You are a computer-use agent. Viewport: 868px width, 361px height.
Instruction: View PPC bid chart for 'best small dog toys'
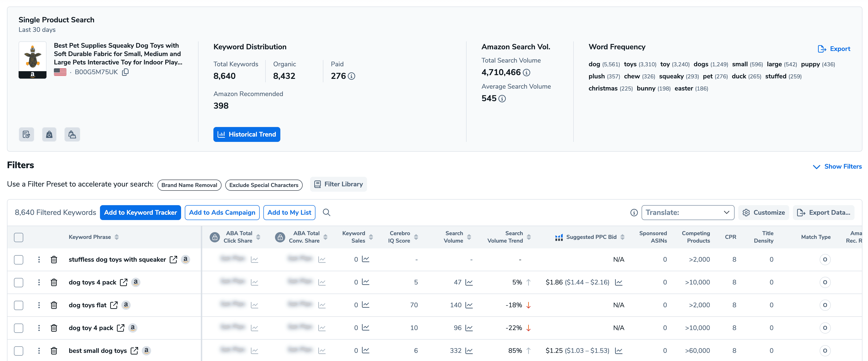(x=619, y=351)
